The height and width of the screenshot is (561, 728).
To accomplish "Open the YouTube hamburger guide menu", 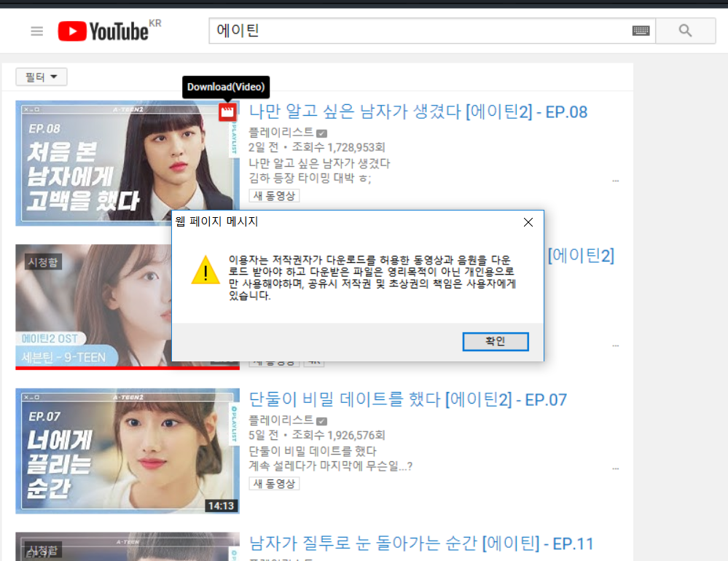I will coord(36,31).
